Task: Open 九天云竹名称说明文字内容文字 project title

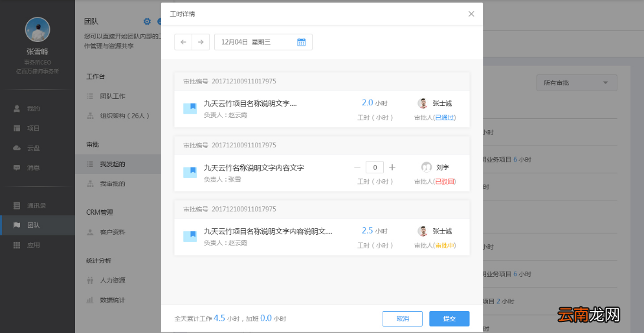Action: pos(254,167)
